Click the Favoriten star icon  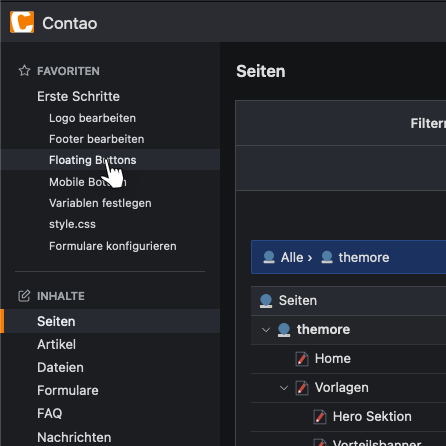tap(24, 71)
